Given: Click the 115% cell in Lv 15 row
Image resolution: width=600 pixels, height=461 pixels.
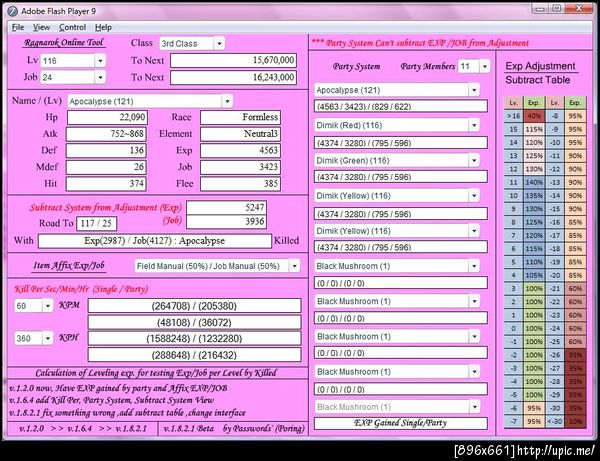Looking at the screenshot, I should point(534,129).
